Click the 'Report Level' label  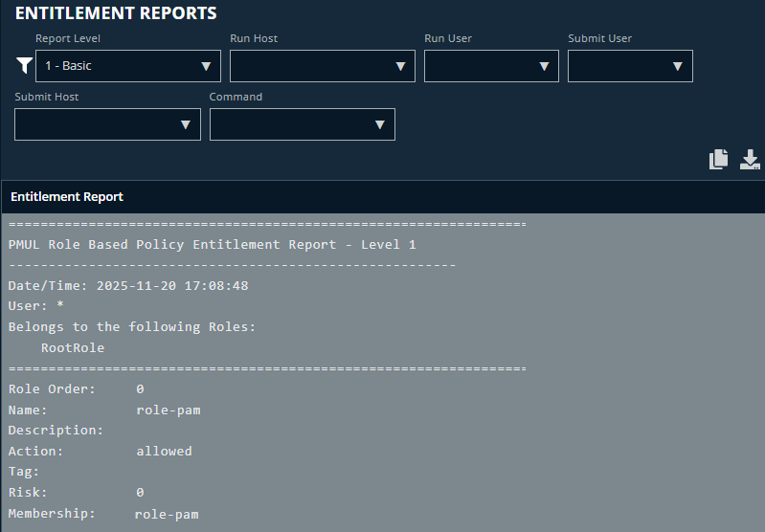(68, 38)
